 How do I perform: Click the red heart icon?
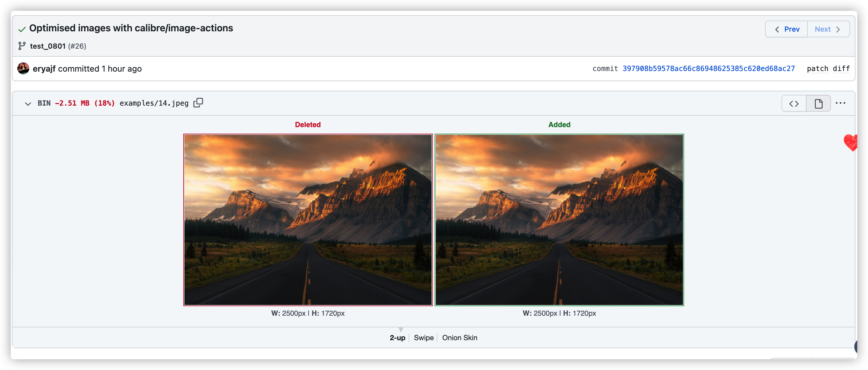tap(850, 142)
